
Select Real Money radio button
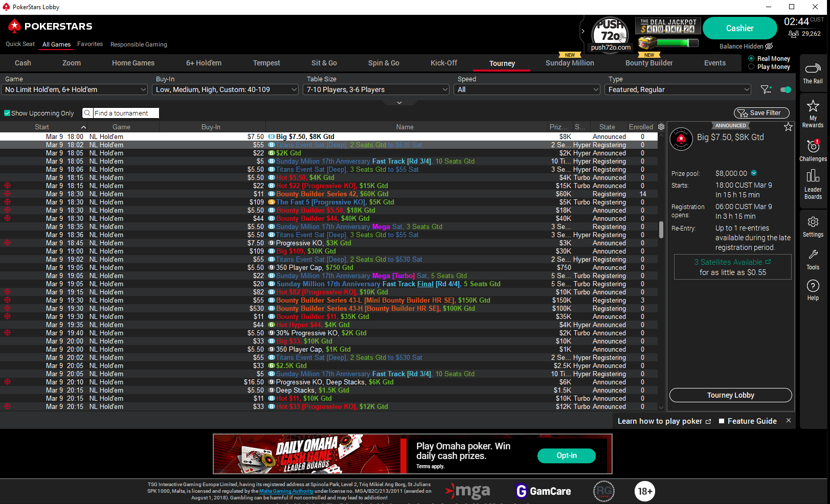click(x=751, y=58)
